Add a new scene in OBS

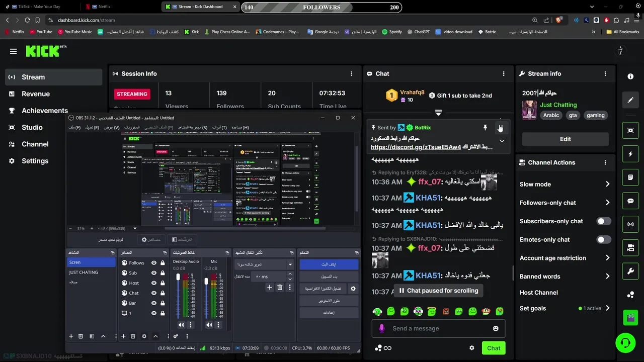(x=71, y=336)
